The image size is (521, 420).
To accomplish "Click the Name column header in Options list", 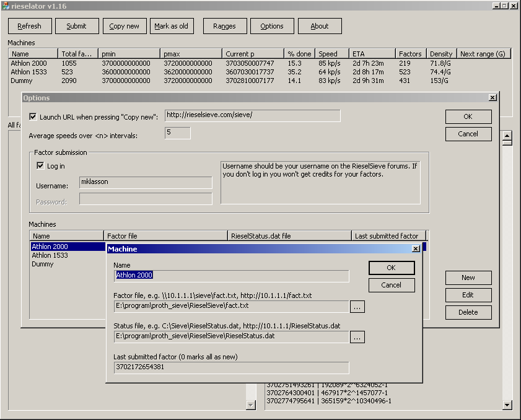I will [x=66, y=236].
